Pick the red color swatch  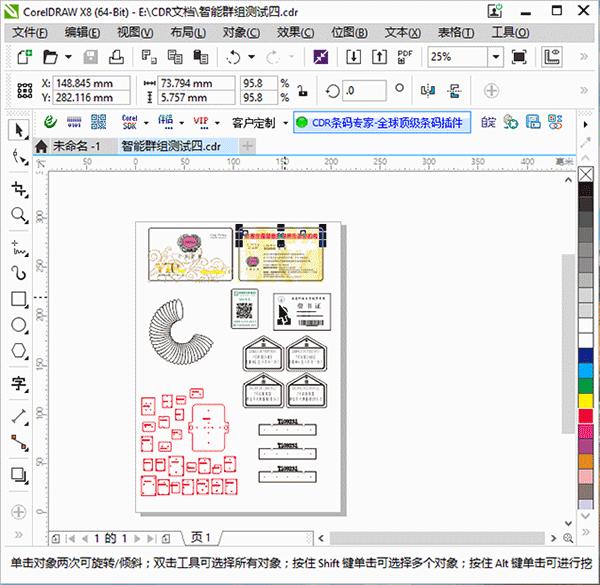[x=585, y=416]
